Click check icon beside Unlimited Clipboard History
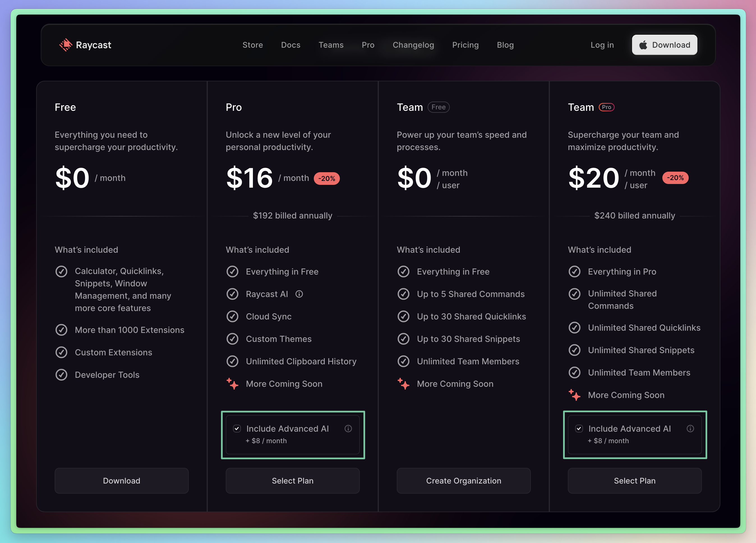The height and width of the screenshot is (543, 756). [x=232, y=361]
